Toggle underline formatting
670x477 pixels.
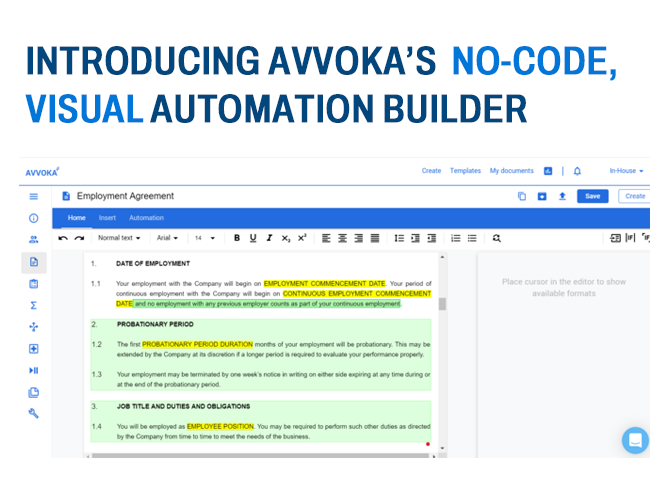(x=253, y=238)
